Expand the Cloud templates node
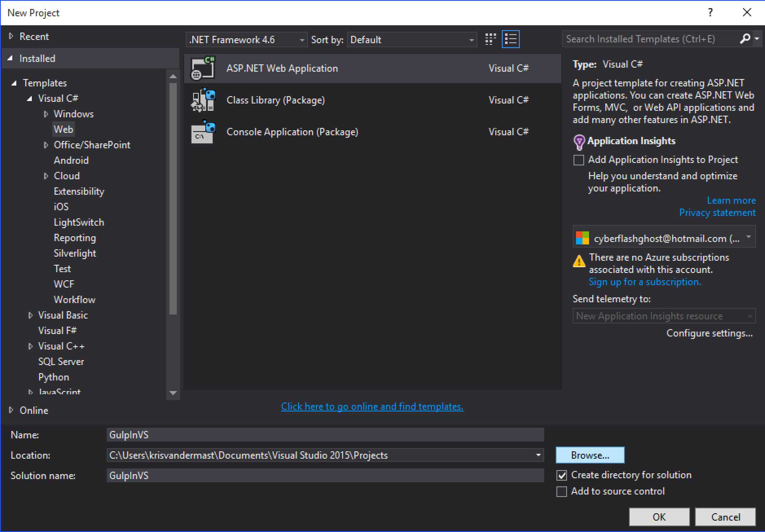 point(46,176)
